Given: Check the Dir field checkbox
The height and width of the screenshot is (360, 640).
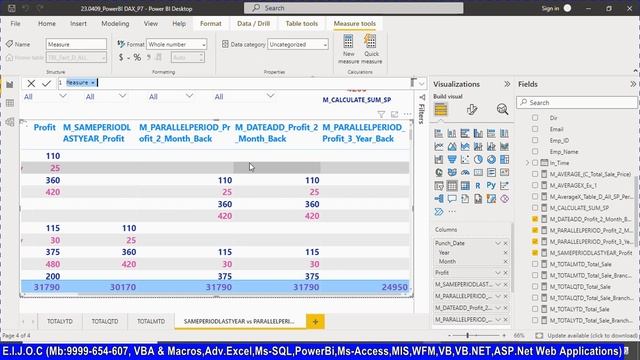Looking at the screenshot, I should click(x=535, y=118).
